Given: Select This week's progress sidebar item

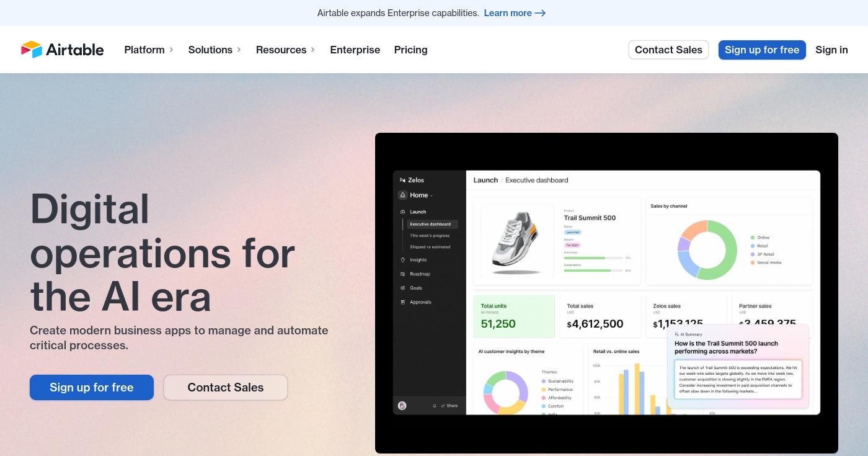Looking at the screenshot, I should [430, 236].
